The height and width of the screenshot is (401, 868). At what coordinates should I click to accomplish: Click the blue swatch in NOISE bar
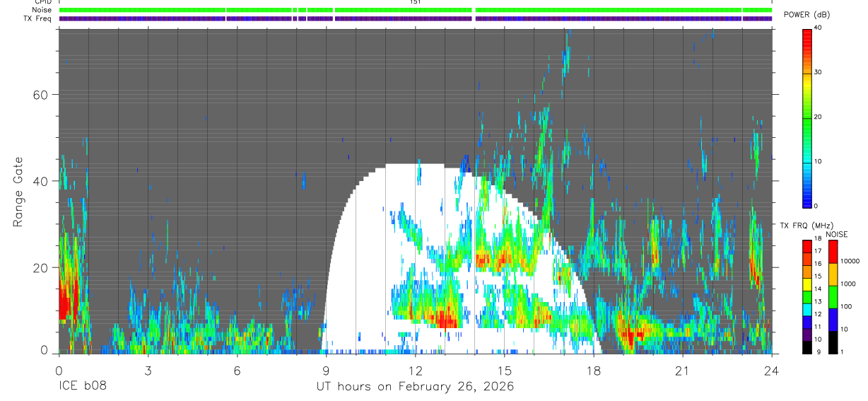click(x=833, y=320)
